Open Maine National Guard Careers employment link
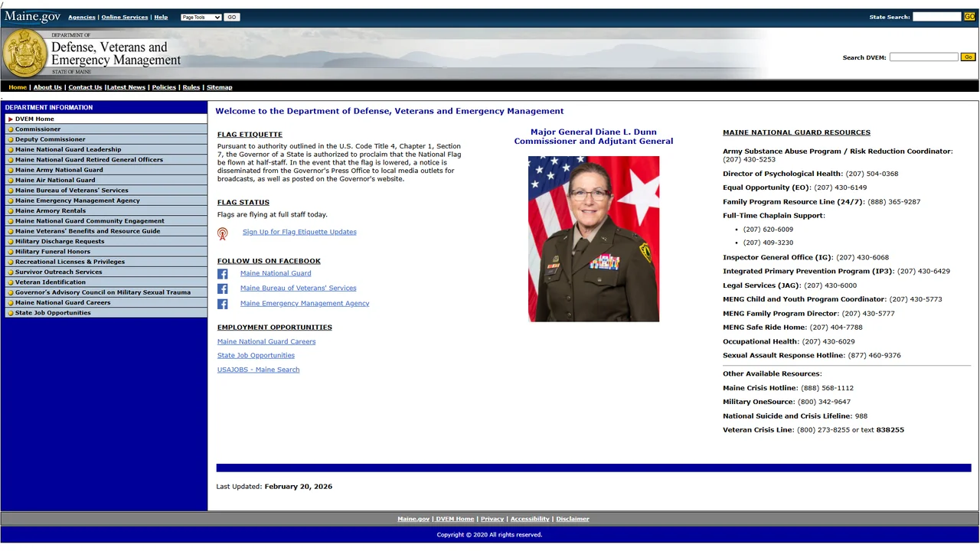 266,342
